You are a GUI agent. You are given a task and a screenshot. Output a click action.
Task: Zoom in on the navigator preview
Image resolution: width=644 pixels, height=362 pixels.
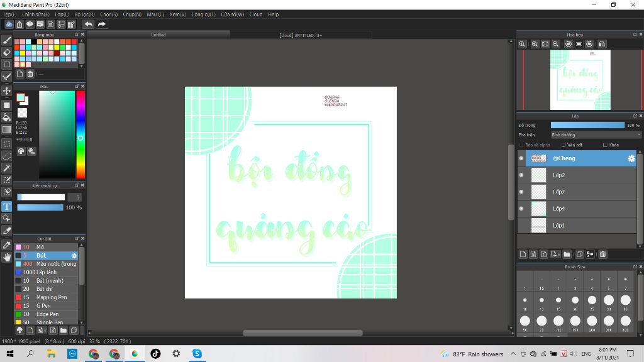pyautogui.click(x=535, y=44)
